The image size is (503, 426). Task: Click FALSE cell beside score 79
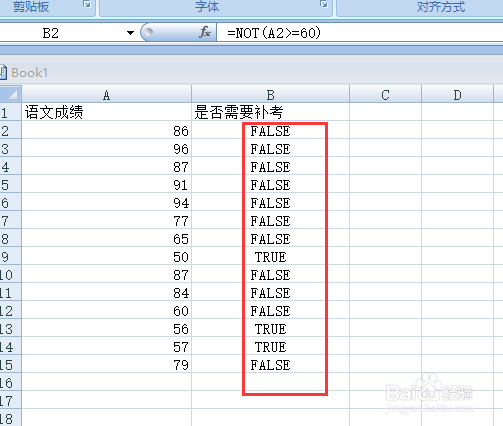[x=270, y=364]
